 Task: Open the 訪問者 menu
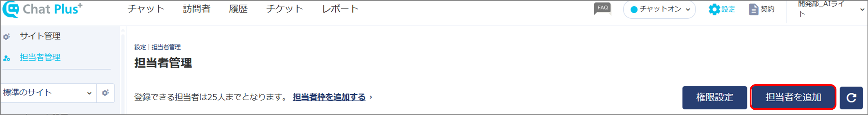[x=197, y=9]
